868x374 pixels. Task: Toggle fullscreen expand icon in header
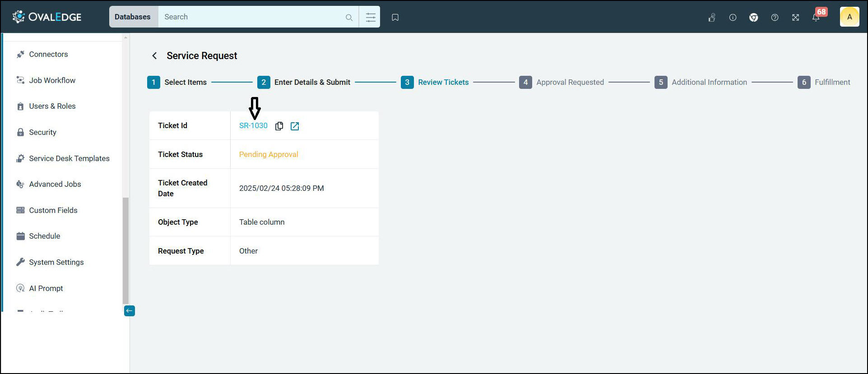tap(795, 18)
